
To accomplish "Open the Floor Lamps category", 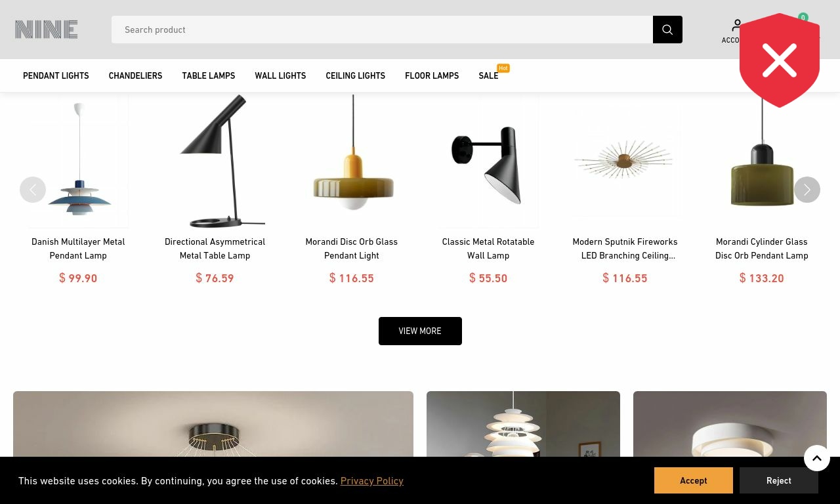I will (x=432, y=75).
